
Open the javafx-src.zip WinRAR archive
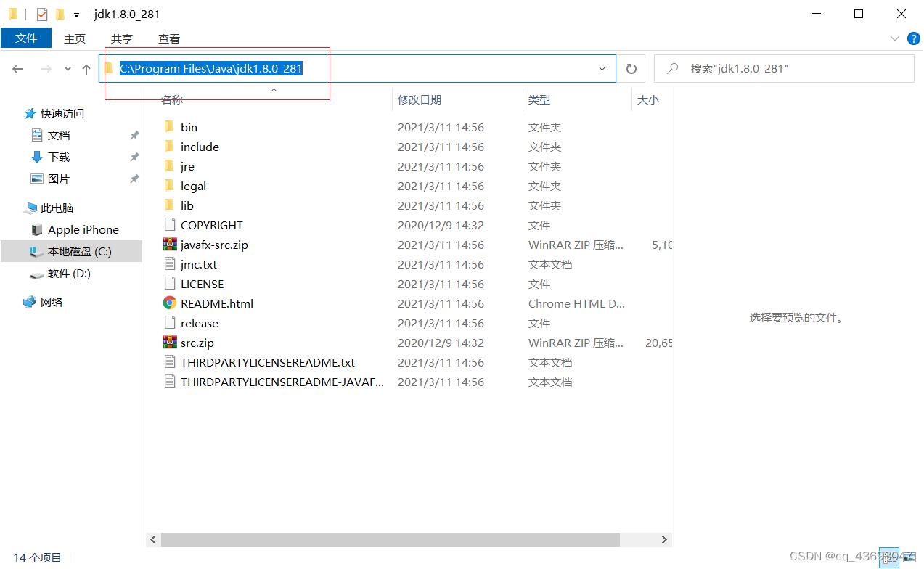[x=211, y=245]
